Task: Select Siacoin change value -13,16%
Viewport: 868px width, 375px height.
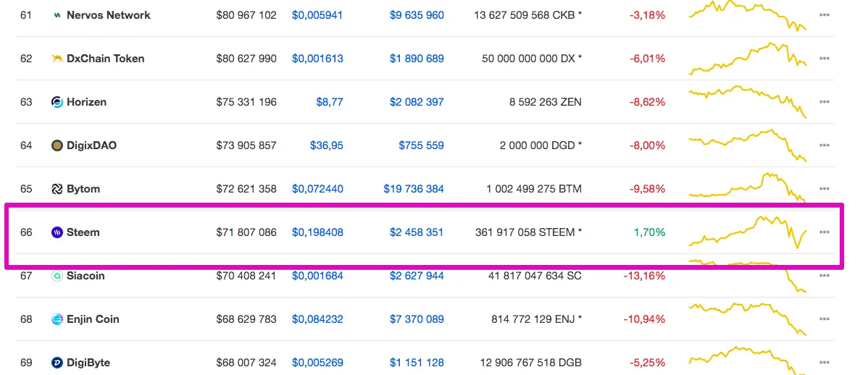Action: (x=644, y=275)
